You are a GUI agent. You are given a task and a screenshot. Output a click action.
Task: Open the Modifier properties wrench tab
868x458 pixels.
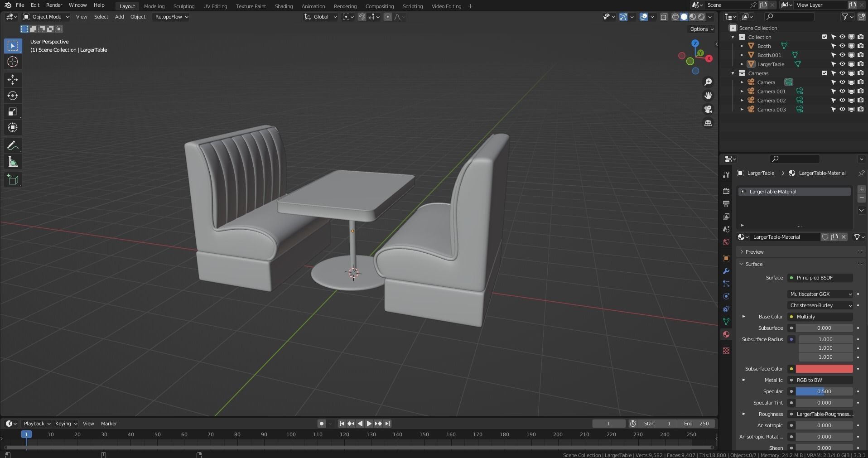726,270
